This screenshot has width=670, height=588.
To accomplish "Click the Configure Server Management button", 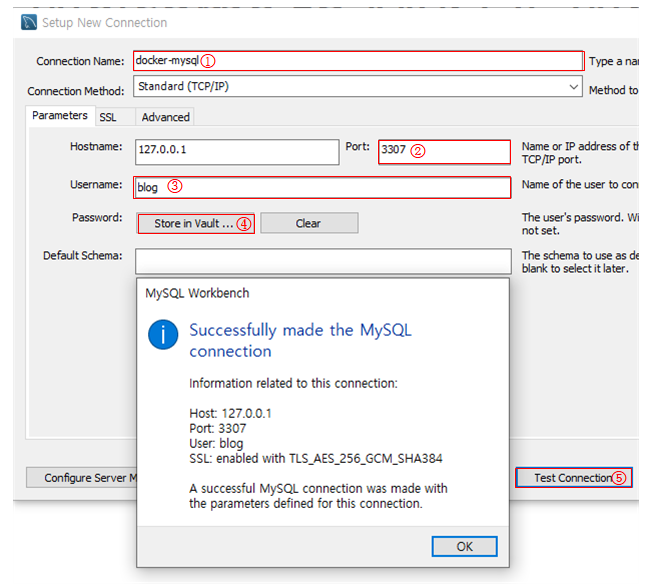I will coord(82,477).
